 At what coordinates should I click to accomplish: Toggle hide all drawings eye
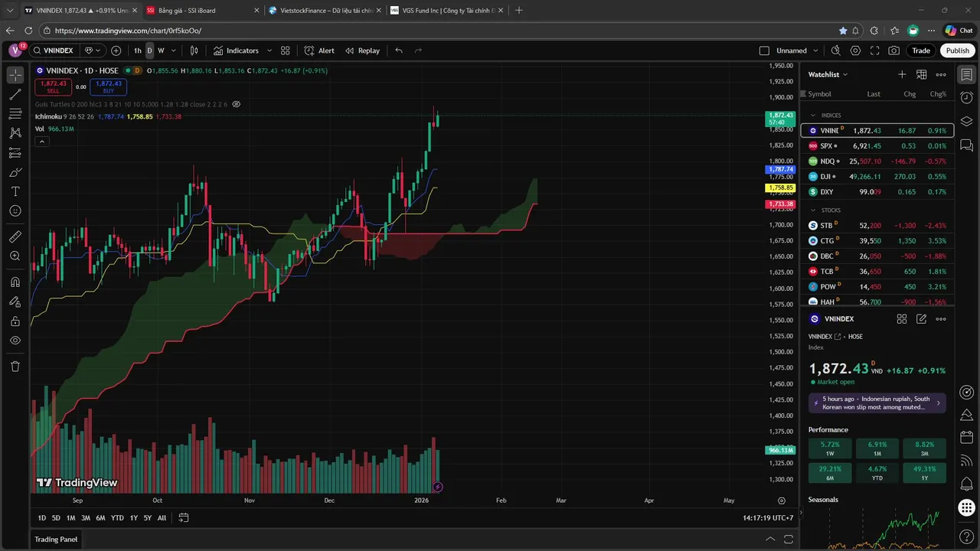point(15,341)
